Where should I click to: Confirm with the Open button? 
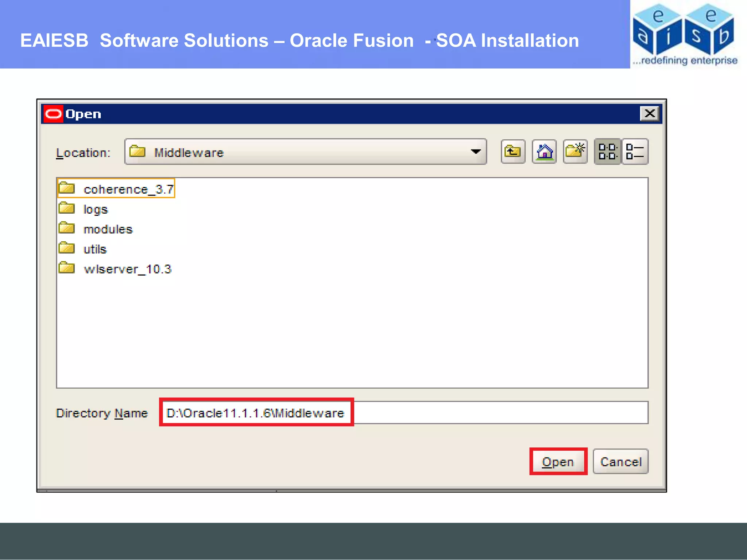(558, 462)
